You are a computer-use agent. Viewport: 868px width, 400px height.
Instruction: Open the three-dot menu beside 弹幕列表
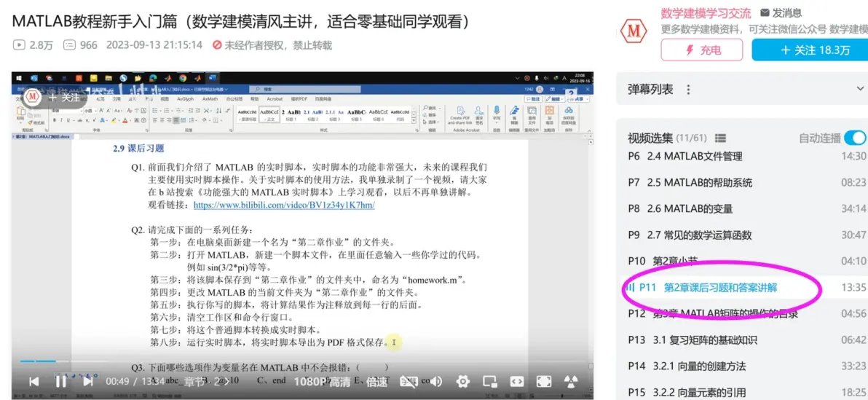tap(688, 89)
